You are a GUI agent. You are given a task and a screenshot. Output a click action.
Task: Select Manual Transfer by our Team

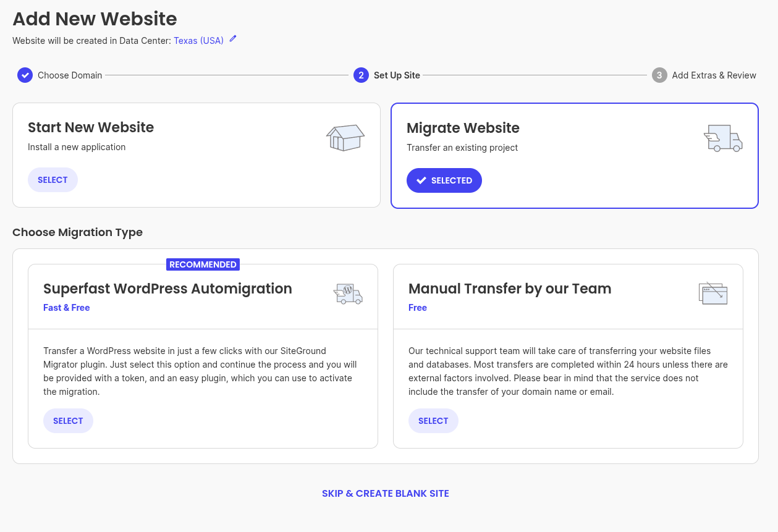pos(433,421)
